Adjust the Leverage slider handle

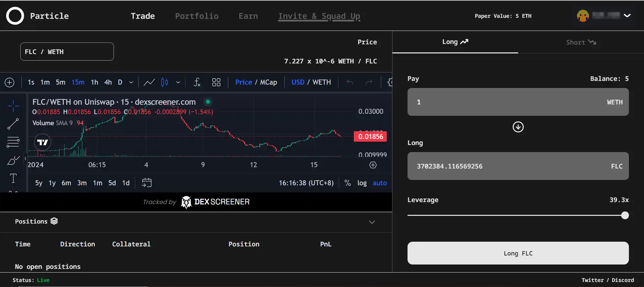point(625,216)
